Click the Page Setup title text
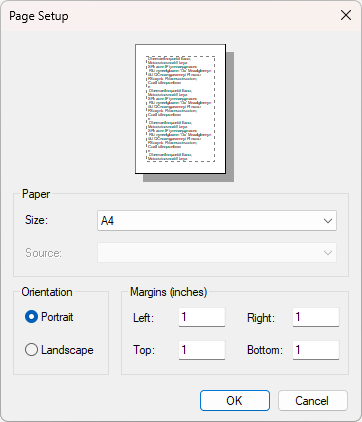Viewport: 362px width, 422px height. coord(39,16)
